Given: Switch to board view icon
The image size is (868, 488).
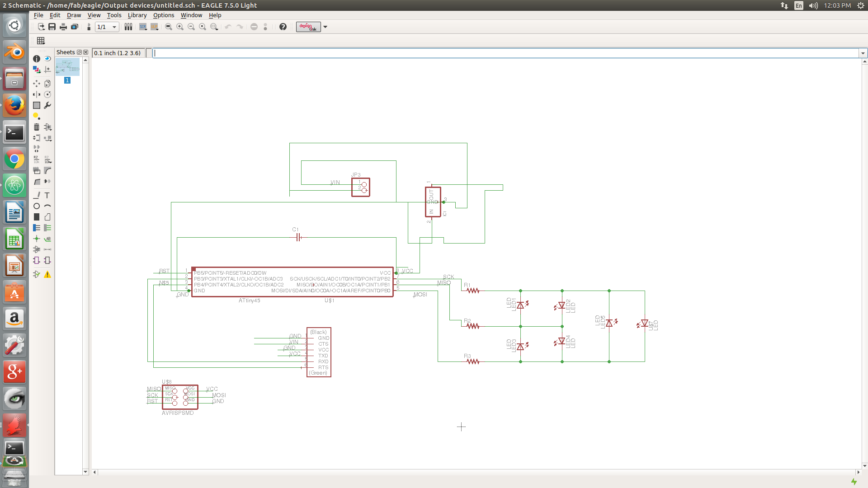Looking at the screenshot, I should 89,27.
